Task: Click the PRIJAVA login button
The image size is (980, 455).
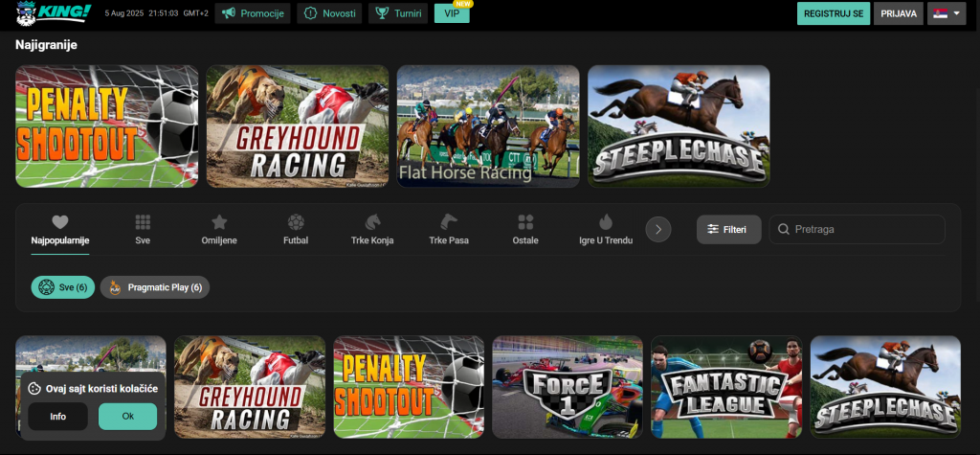Action: click(898, 13)
